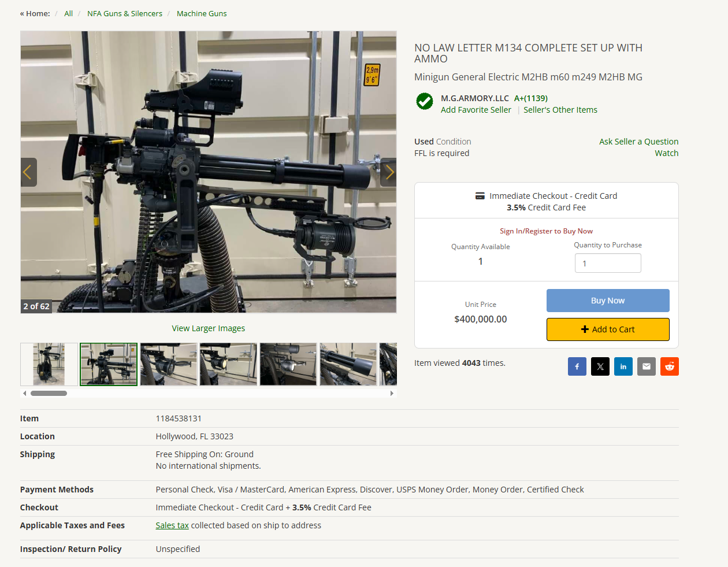Show next gallery image arrow

389,172
